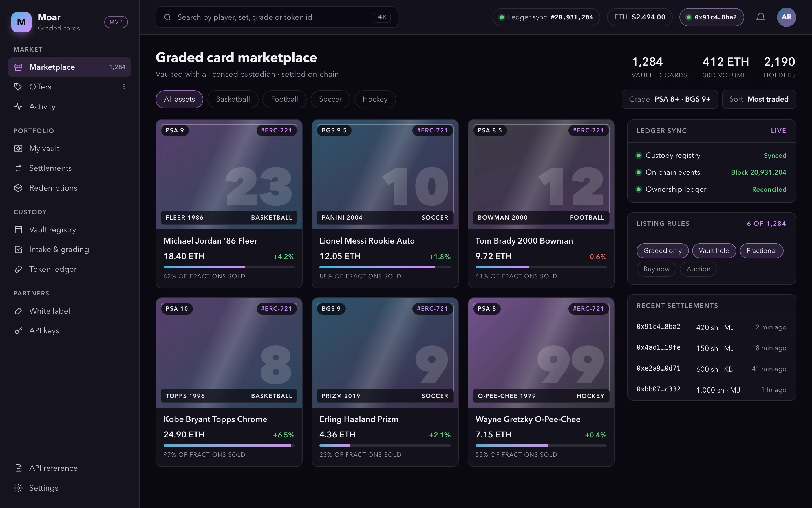Viewport: 812px width, 508px height.
Task: Open the Michael Jordan '86 Fleer listing
Action: click(229, 203)
